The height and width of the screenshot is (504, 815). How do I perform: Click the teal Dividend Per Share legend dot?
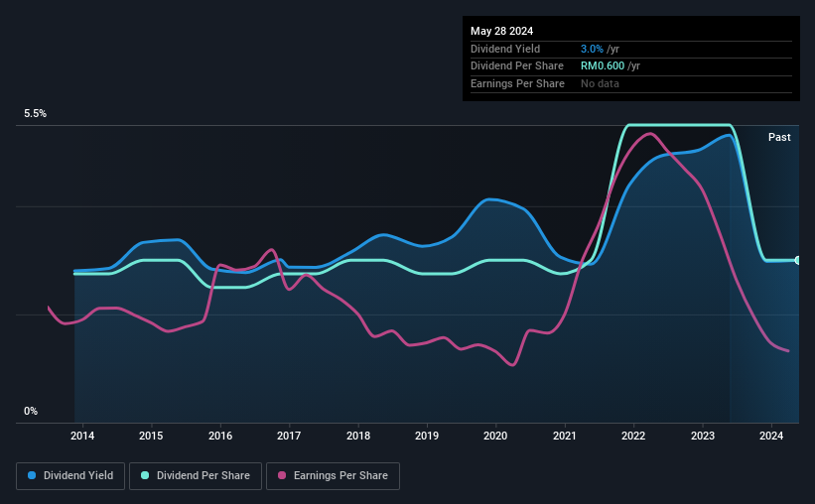145,475
